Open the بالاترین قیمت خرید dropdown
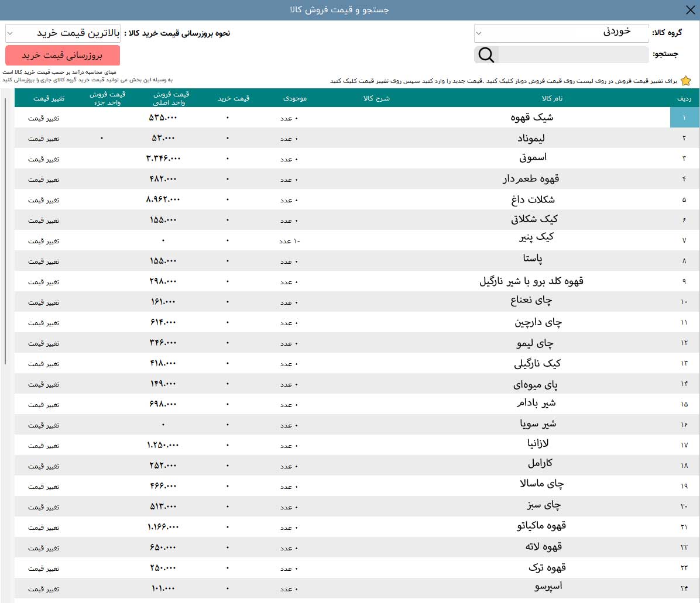 click(x=63, y=33)
